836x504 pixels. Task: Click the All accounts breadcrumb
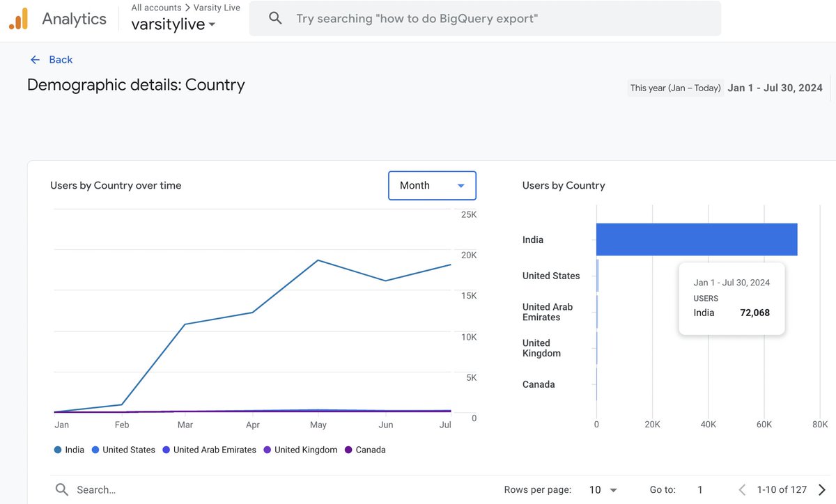point(156,8)
